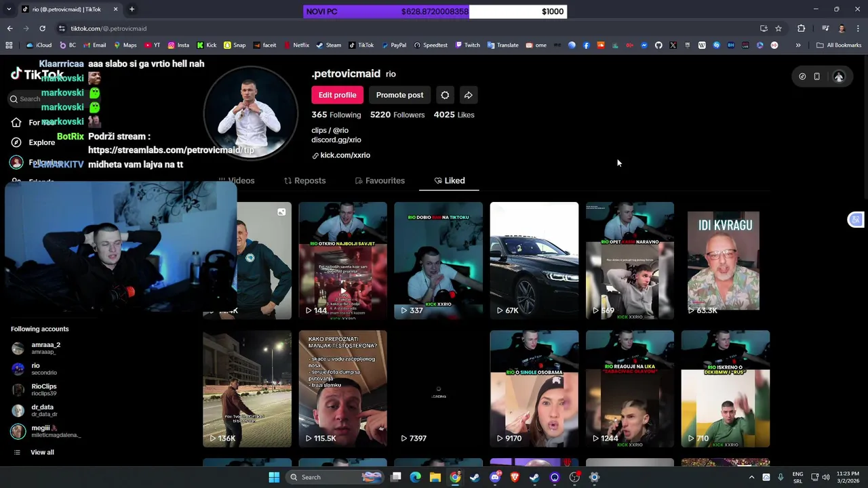This screenshot has height=488, width=868.
Task: Open the video with 337 views
Action: [x=439, y=260]
